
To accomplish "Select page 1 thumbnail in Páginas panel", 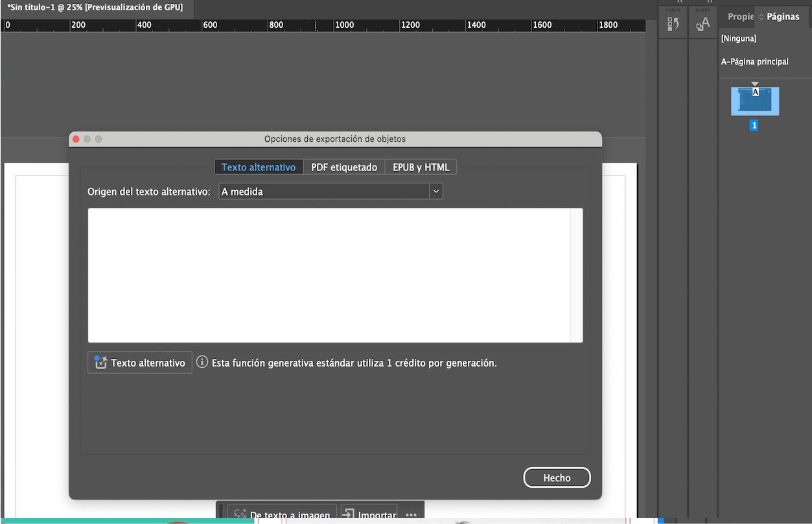I will 754,100.
